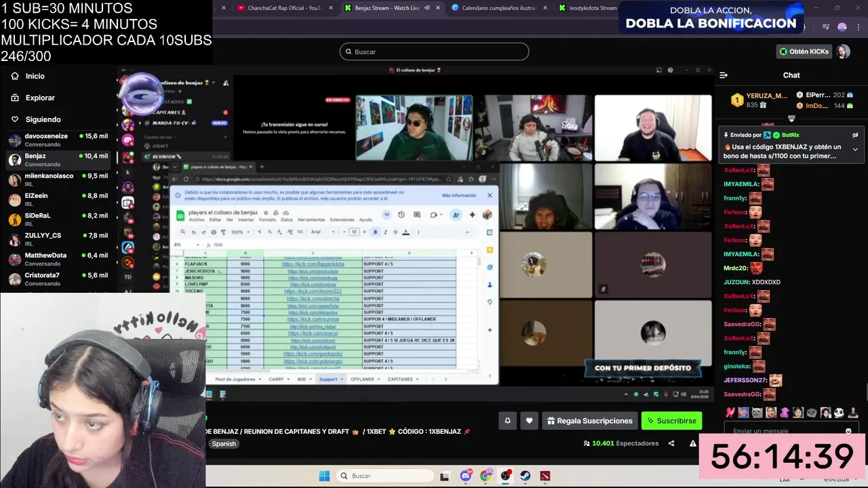Viewport: 868px width, 488px height.
Task: Follow the channel with the heart button
Action: 529,421
